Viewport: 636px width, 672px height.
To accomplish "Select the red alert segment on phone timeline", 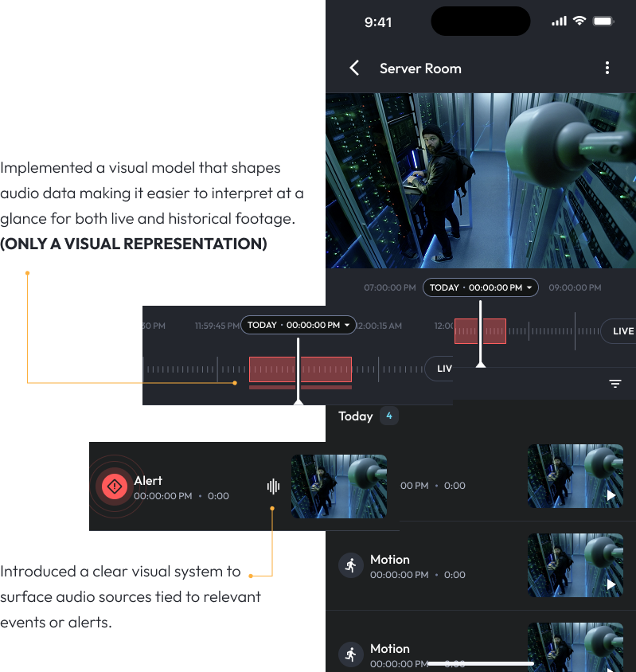I will tap(480, 331).
